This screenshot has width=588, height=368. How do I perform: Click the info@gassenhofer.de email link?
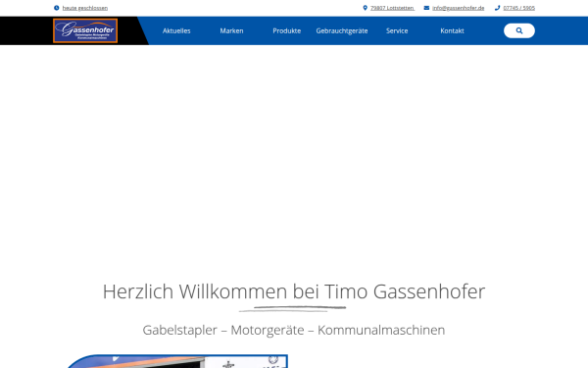point(459,8)
